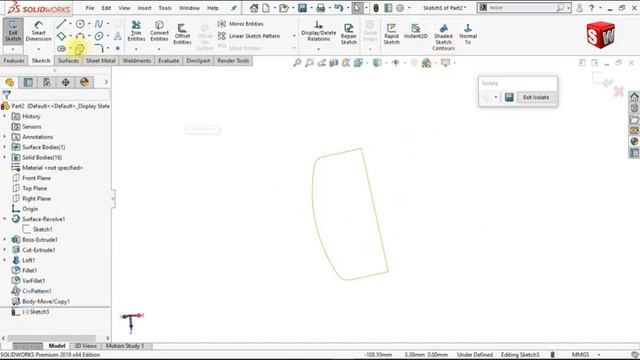The height and width of the screenshot is (360, 640).
Task: Select the Circle sketch tool
Action: click(80, 24)
